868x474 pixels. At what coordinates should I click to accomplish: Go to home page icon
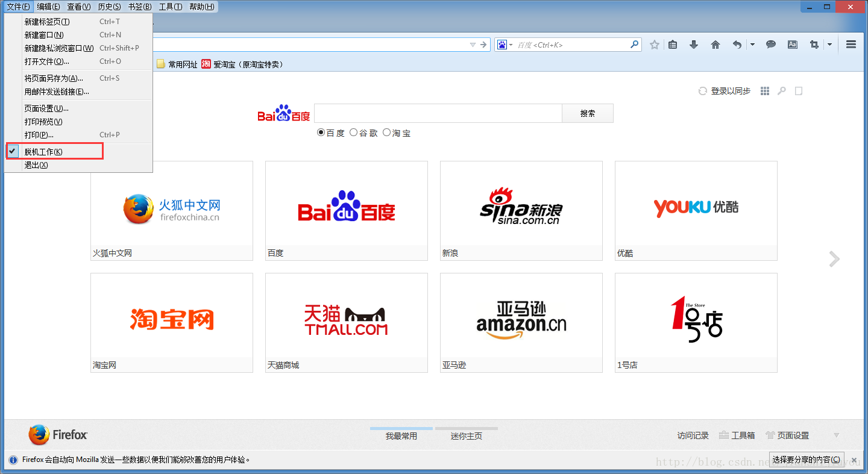point(715,45)
